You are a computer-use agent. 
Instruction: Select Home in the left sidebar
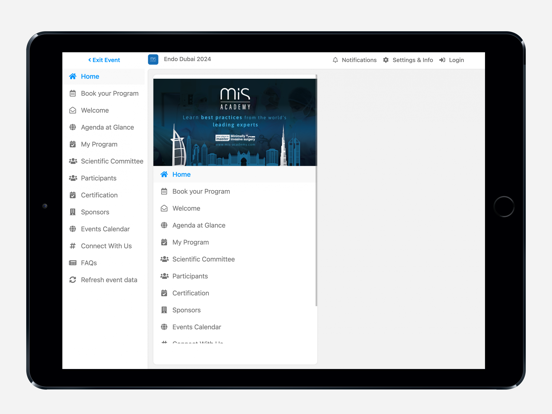(x=90, y=76)
